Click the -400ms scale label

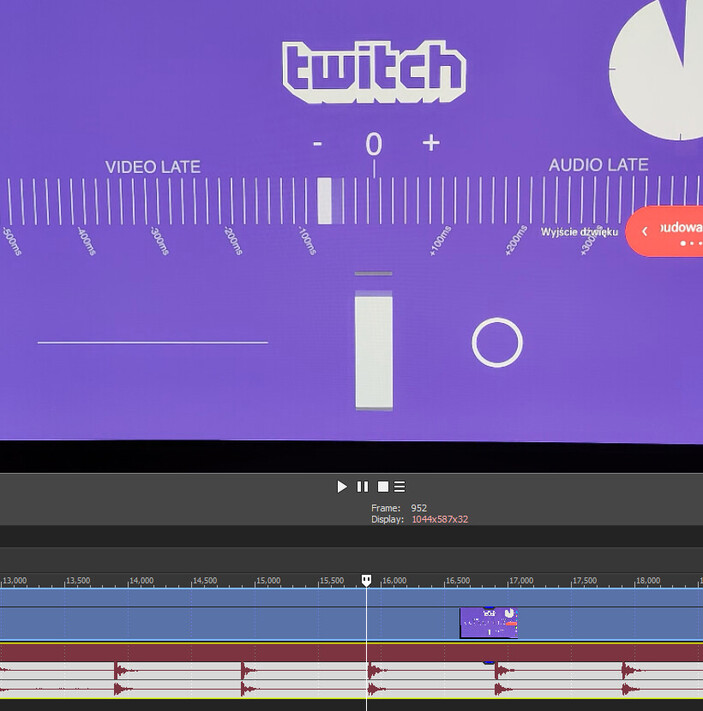pos(86,241)
